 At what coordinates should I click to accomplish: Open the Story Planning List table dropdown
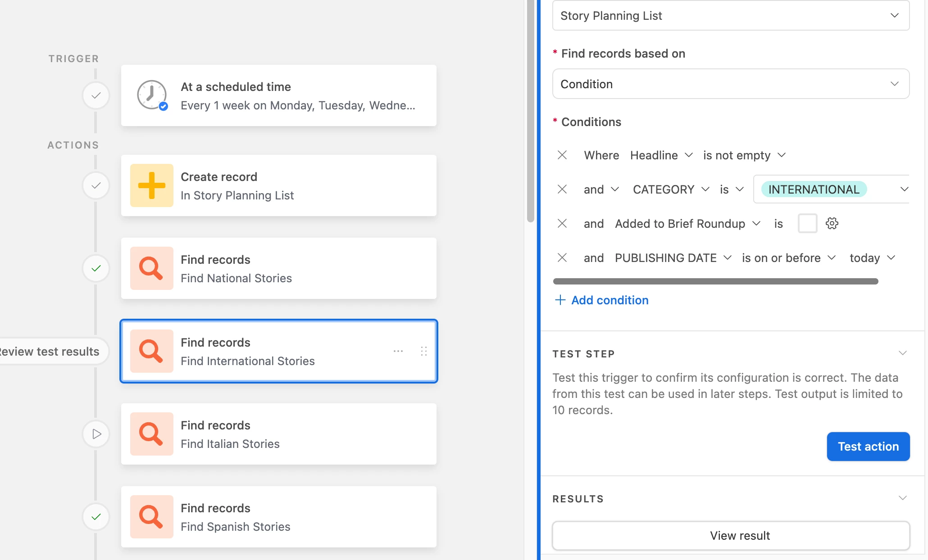pyautogui.click(x=730, y=16)
